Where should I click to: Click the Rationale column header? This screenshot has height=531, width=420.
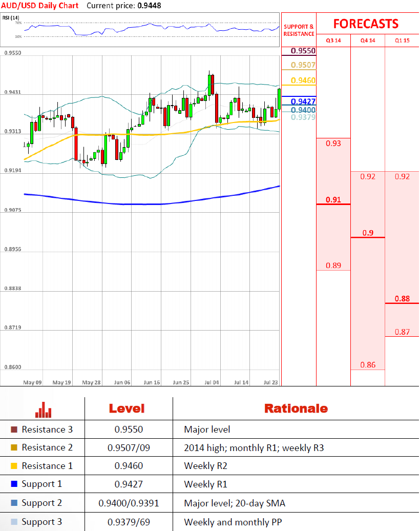click(296, 409)
